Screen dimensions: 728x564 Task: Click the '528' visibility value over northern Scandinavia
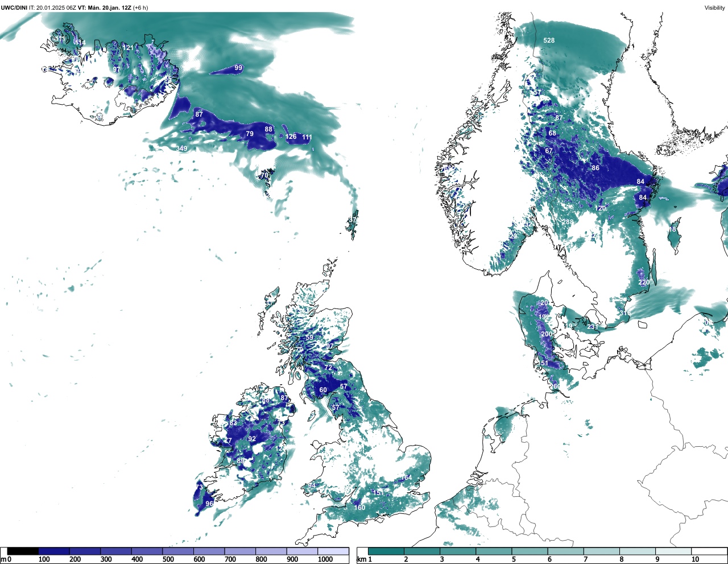[x=549, y=40]
